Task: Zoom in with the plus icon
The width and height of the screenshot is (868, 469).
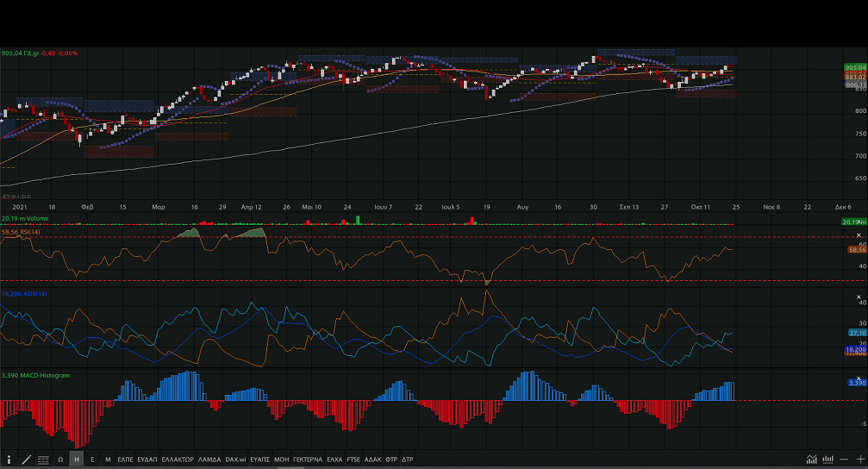Action: pyautogui.click(x=860, y=460)
